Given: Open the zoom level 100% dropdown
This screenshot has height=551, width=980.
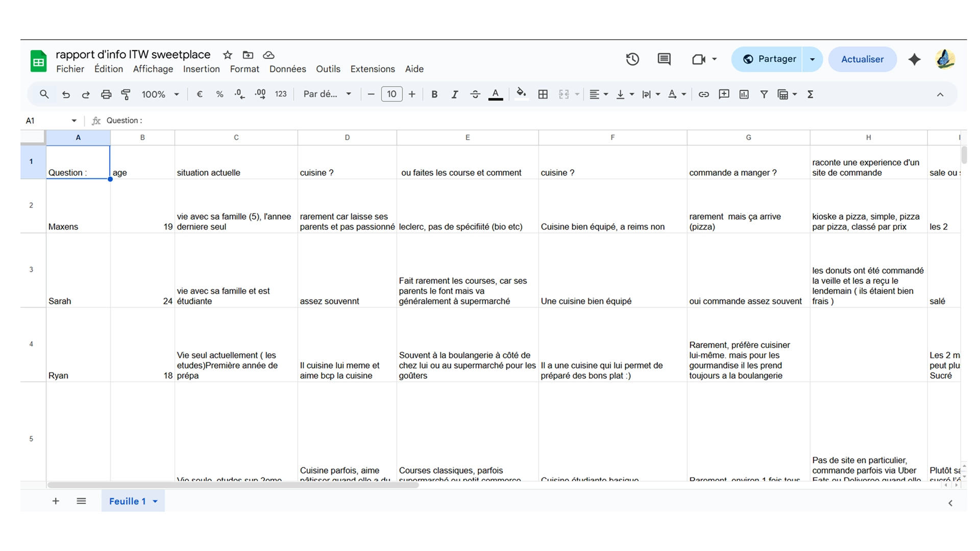Looking at the screenshot, I should pyautogui.click(x=160, y=94).
